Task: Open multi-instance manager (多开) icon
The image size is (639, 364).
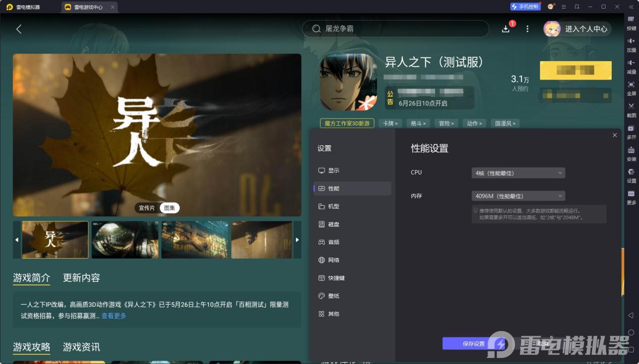Action: tap(631, 133)
